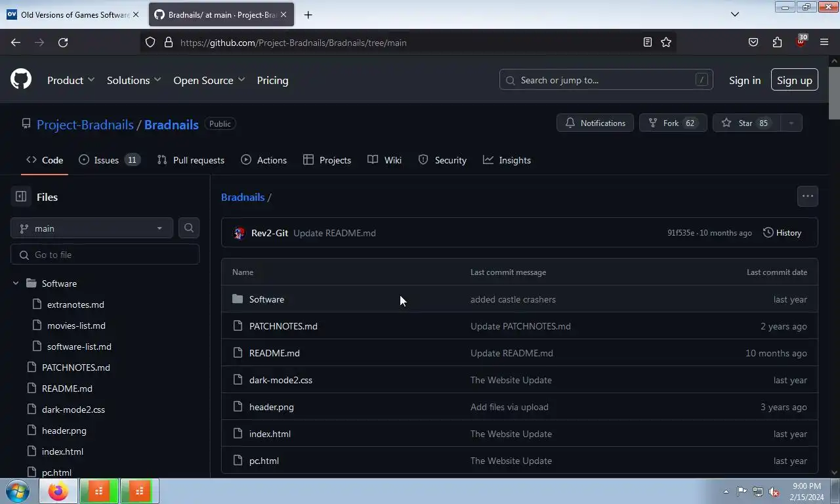Click the Pocket save icon in toolbar

coord(753,43)
